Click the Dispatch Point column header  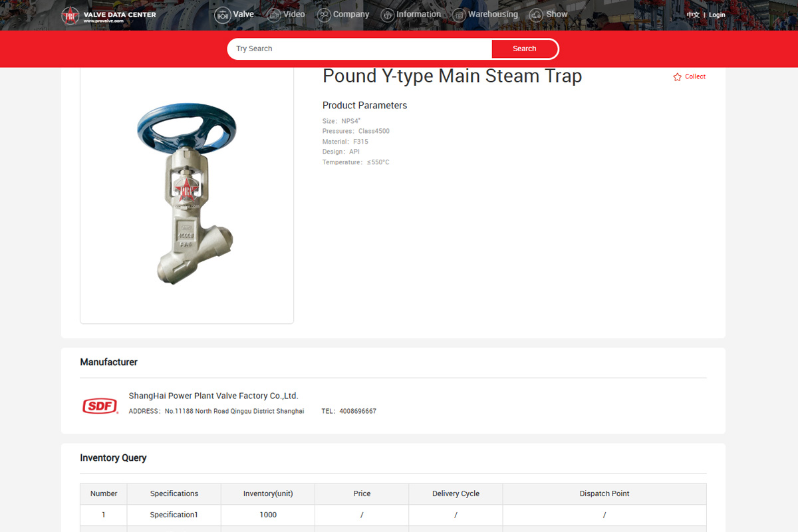[604, 493]
